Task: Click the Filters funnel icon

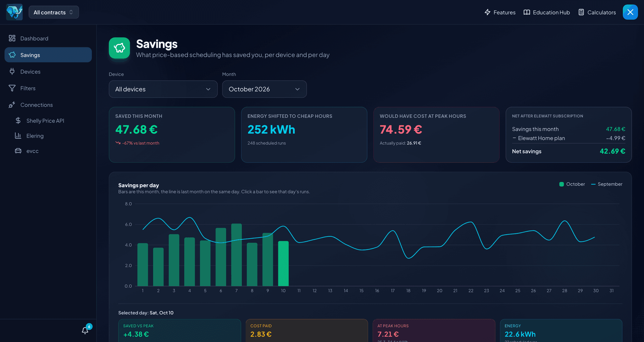Action: click(12, 88)
